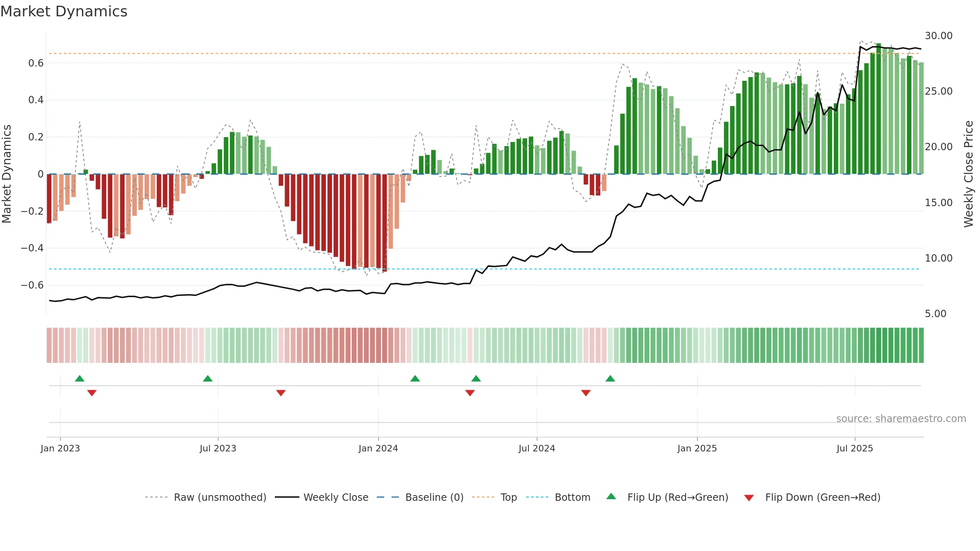
Task: Click the flip-up marker after Jan 2024
Action: [x=415, y=378]
